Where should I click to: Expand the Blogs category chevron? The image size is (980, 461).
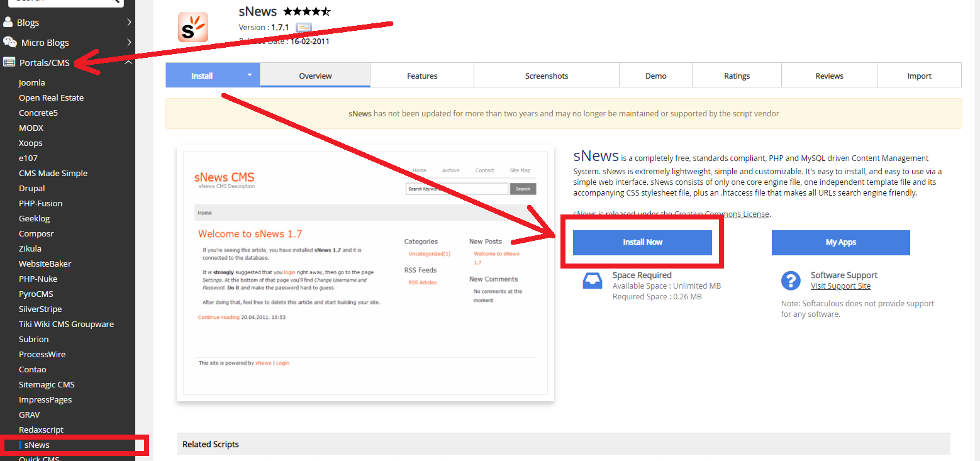128,23
